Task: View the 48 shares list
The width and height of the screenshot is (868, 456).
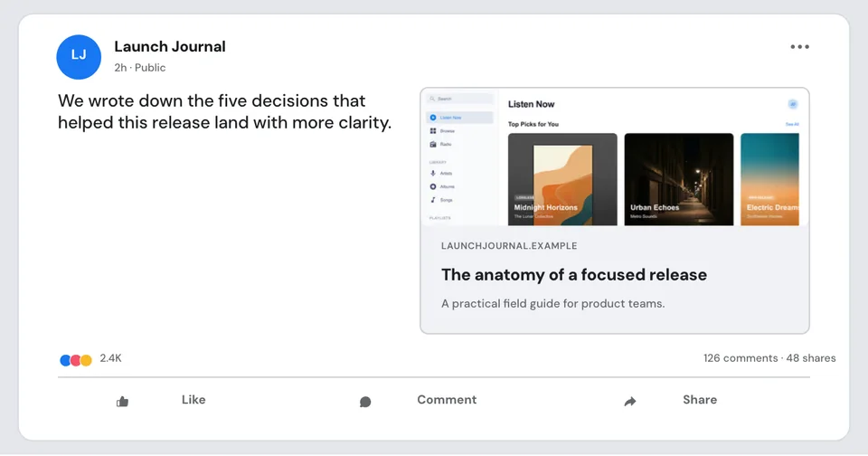Action: pos(811,358)
